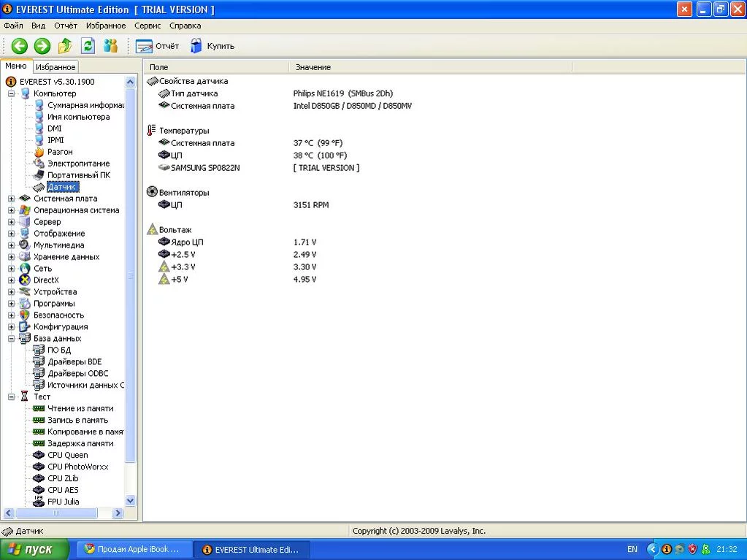Click the tree scrollbar down arrow

tap(130, 500)
